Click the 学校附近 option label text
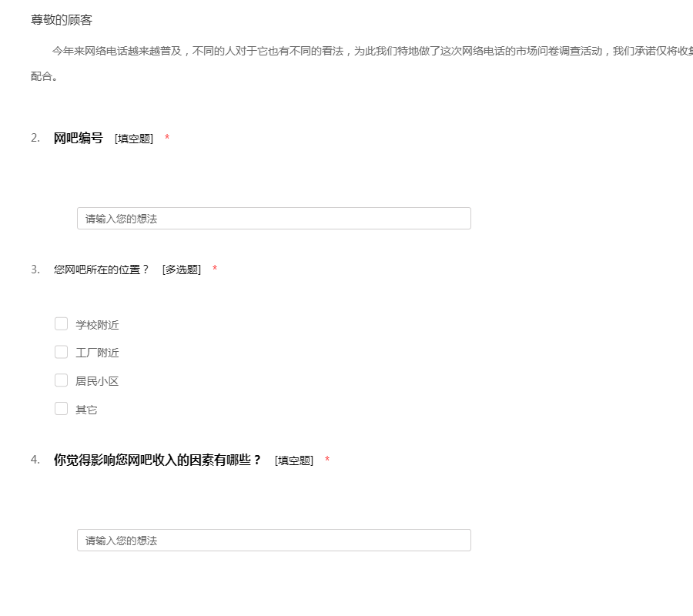 click(x=97, y=325)
